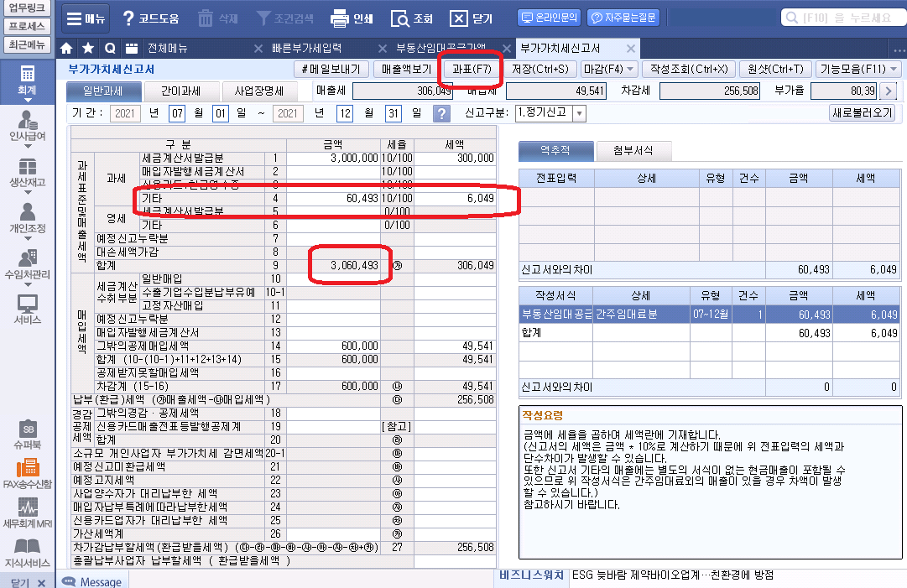This screenshot has height=588, width=907.
Task: Click the 원샷(Ctrl+T) button
Action: coord(776,70)
